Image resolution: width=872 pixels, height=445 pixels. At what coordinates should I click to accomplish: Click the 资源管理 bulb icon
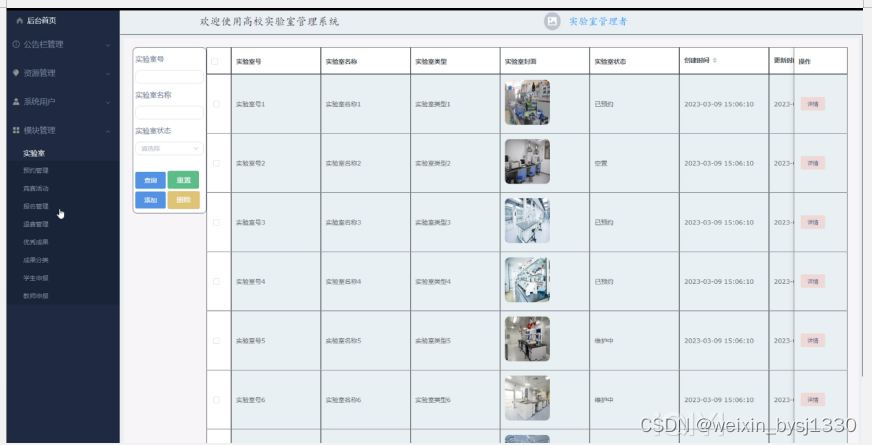point(16,73)
